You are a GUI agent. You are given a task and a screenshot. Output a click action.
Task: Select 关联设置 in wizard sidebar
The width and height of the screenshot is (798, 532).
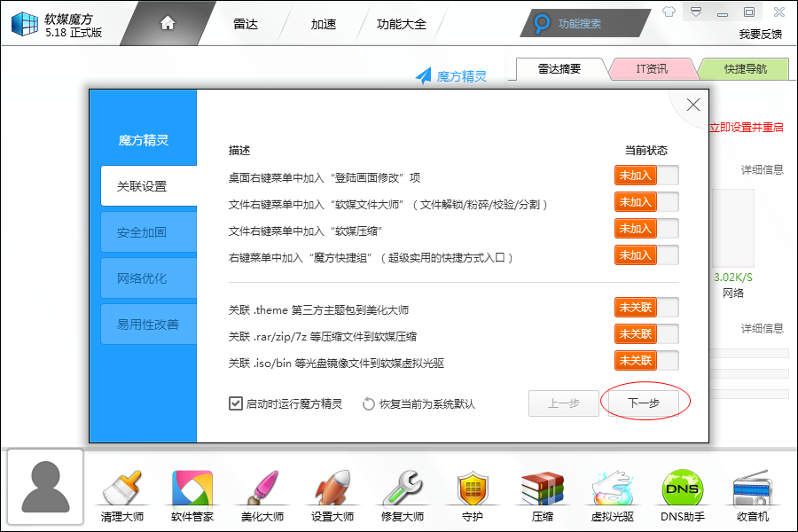[149, 186]
